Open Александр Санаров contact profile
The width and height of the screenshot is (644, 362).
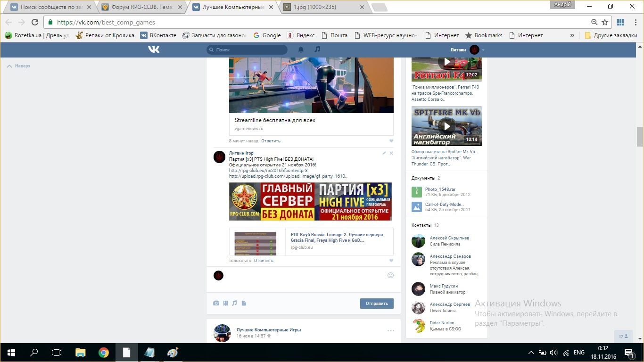450,256
